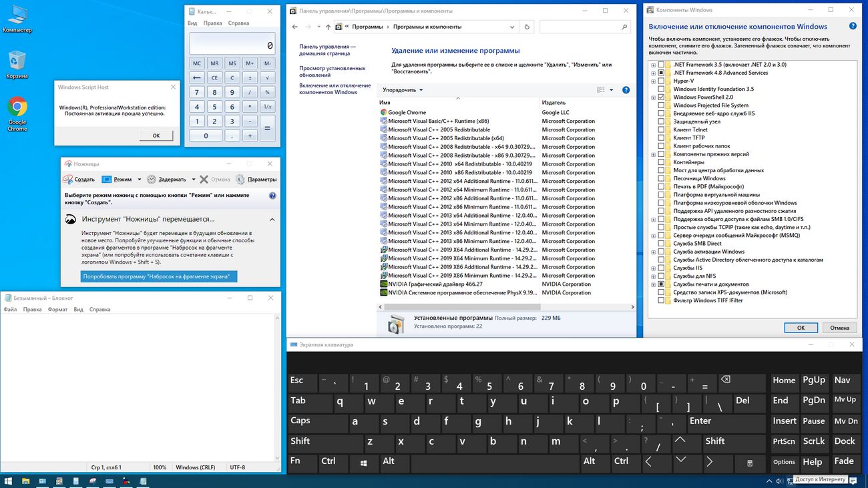This screenshot has width=868, height=488.
Task: Expand Службы для NFS node
Action: (653, 276)
